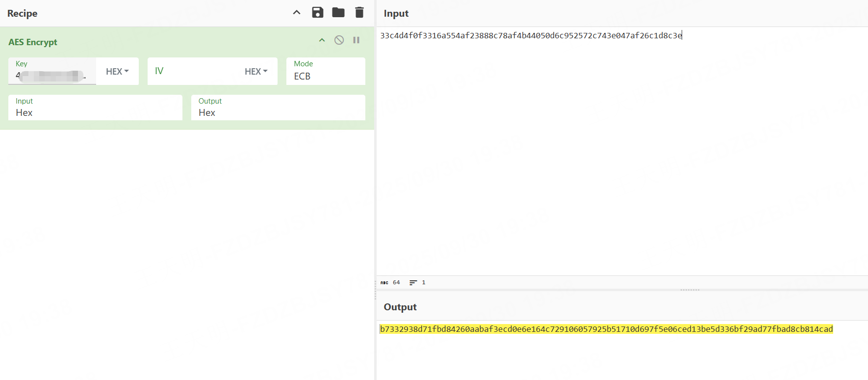Click the input hex string text
Screen dimensions: 868x380
[x=531, y=35]
